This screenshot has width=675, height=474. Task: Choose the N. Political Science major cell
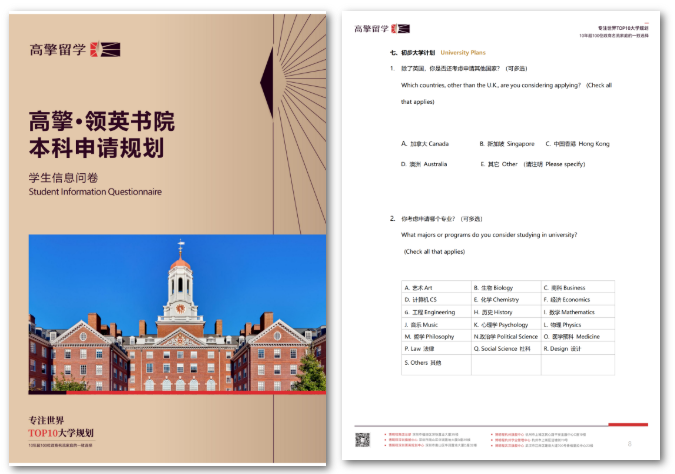point(505,337)
